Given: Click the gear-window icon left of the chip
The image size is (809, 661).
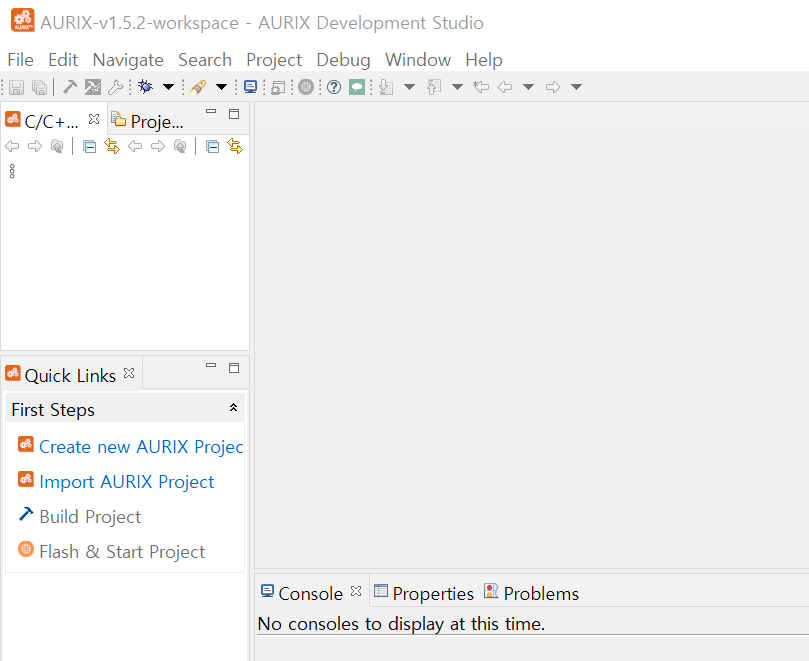Looking at the screenshot, I should (x=278, y=87).
